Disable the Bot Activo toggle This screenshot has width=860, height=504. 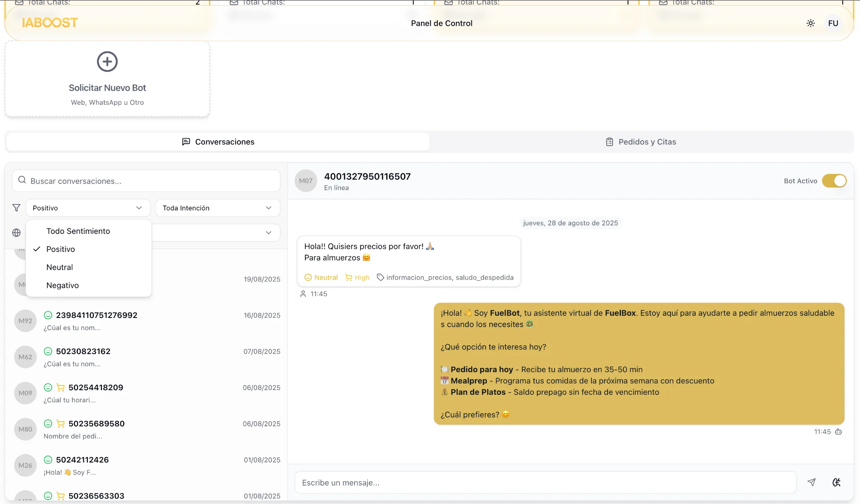(x=833, y=181)
